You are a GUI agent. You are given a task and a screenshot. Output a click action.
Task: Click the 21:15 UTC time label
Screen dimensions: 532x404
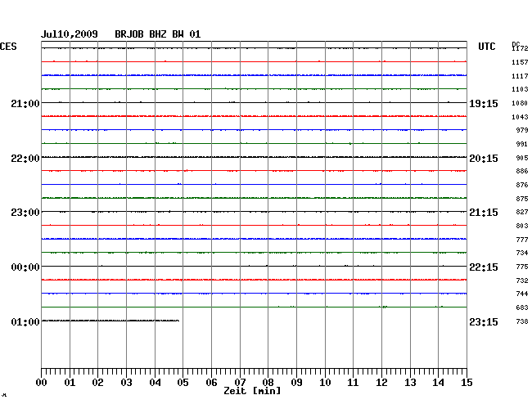click(484, 213)
